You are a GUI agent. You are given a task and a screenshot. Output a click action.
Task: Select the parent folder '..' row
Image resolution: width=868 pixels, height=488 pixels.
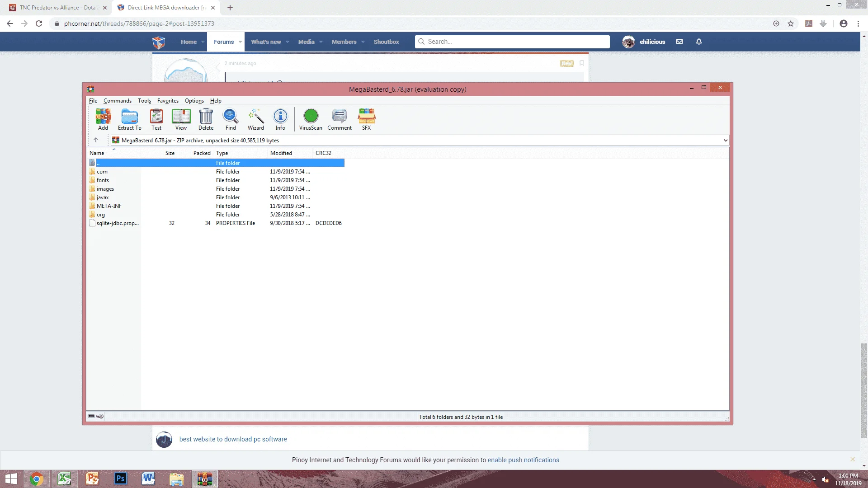[216, 163]
